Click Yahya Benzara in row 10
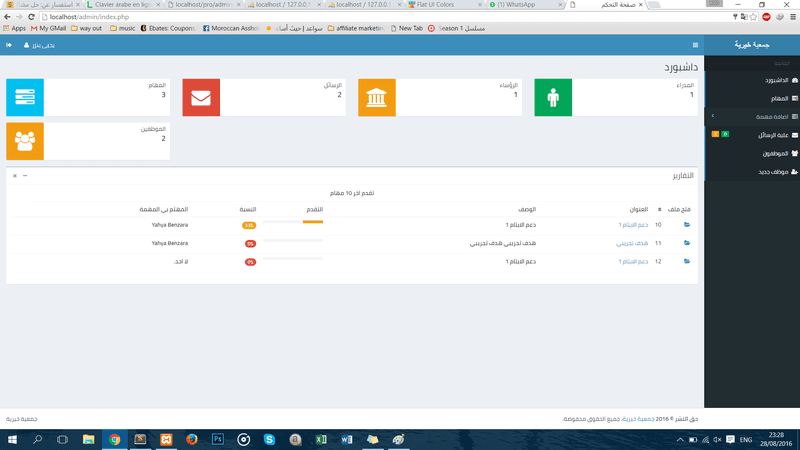This screenshot has height=450, width=800. coord(170,224)
